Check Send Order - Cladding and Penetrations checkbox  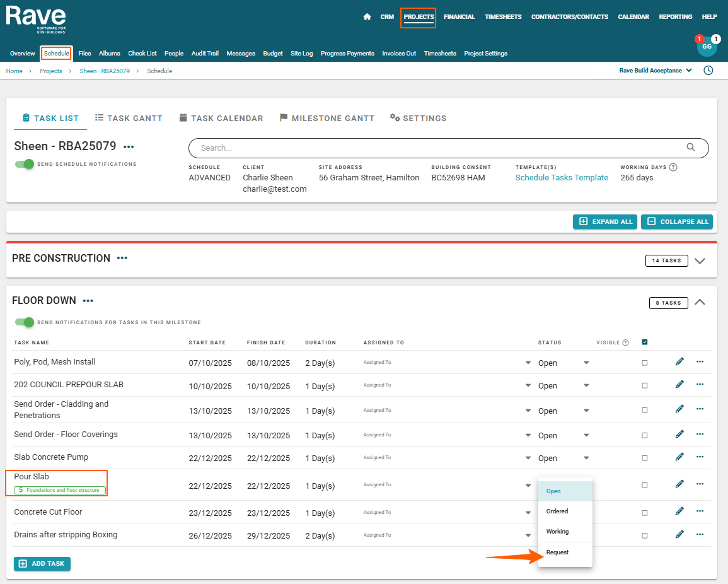click(644, 410)
